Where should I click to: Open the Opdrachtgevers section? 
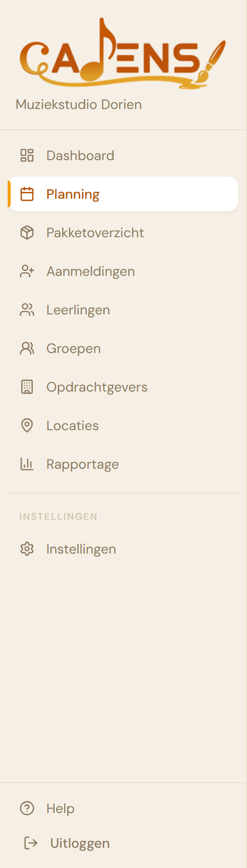123,387
